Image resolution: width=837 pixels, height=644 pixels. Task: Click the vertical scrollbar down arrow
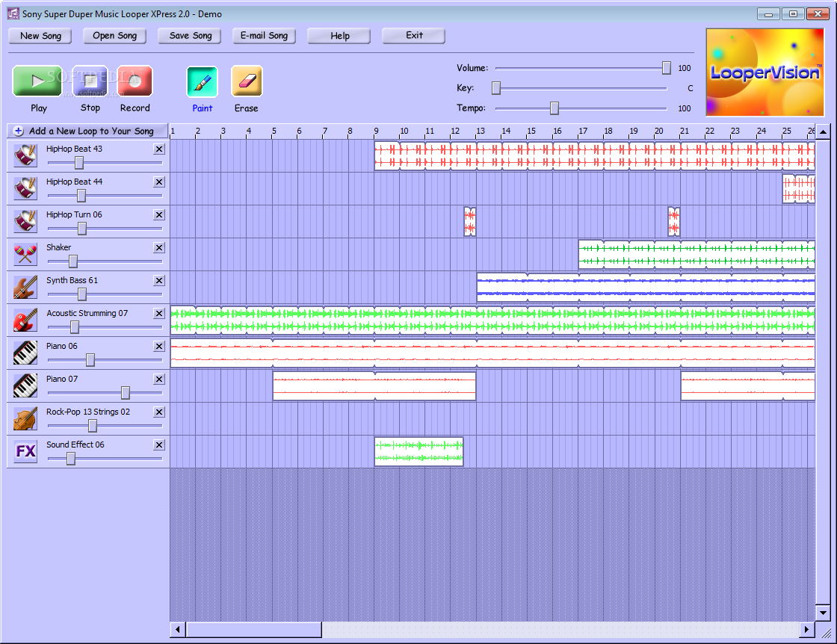tap(823, 613)
